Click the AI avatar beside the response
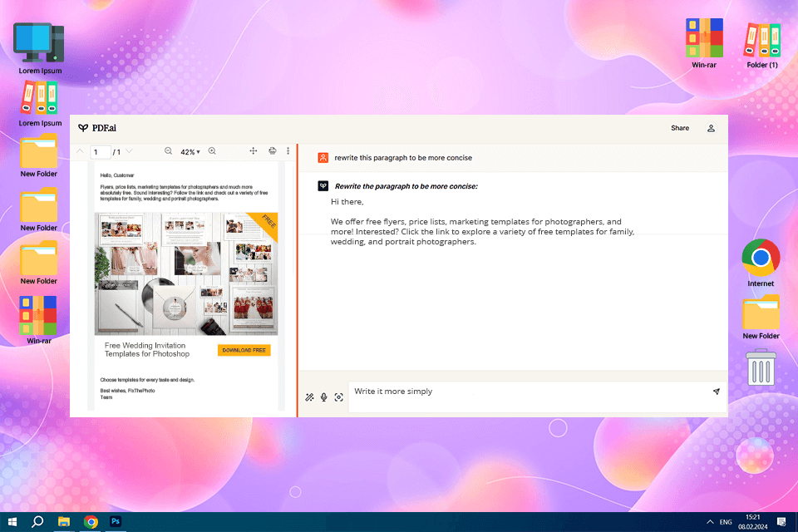The height and width of the screenshot is (532, 798). (323, 186)
